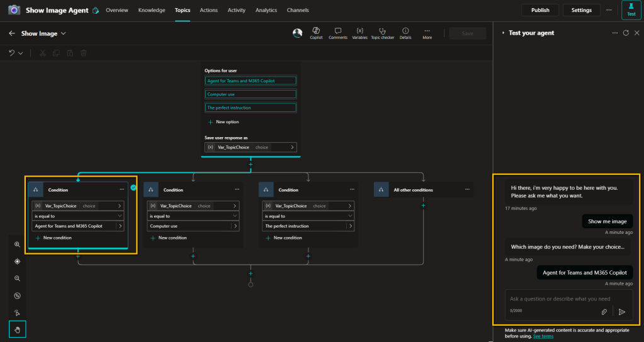Select the hand pan tool
The width and height of the screenshot is (644, 342).
coord(17,329)
